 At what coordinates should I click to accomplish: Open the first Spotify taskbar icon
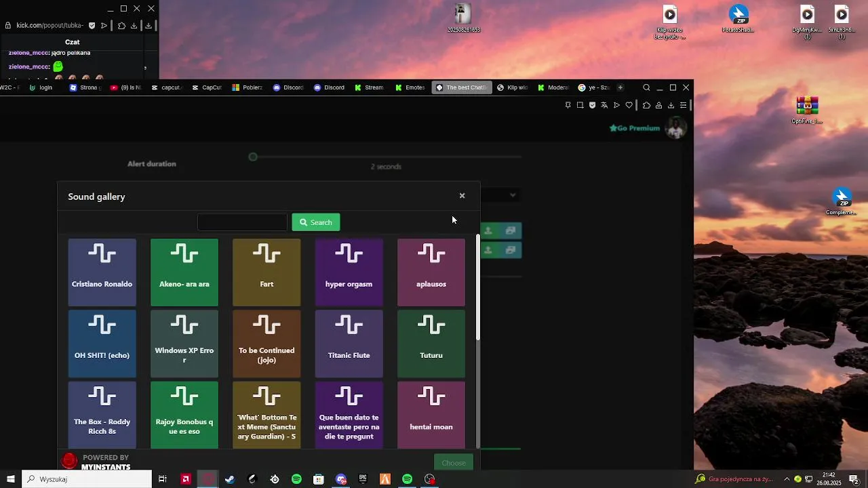click(x=296, y=479)
